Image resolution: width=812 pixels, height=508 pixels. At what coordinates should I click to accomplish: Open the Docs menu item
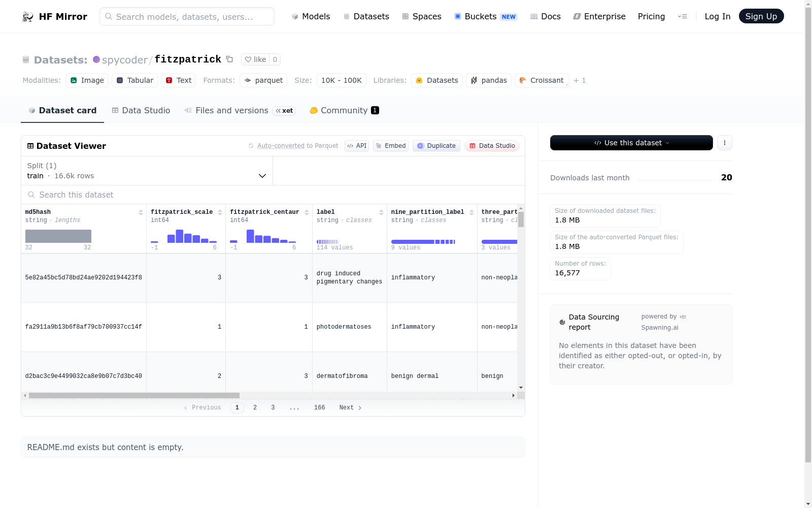545,16
